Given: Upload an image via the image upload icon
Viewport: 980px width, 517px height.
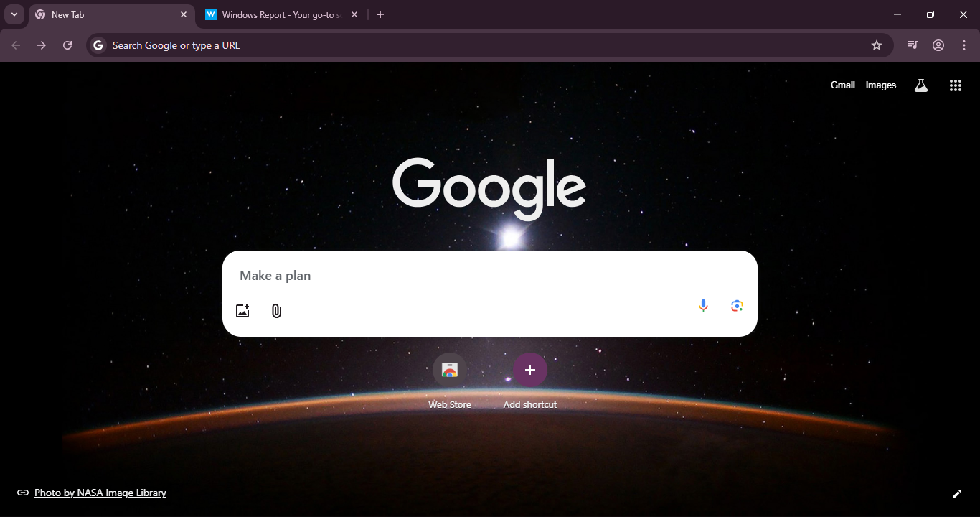Looking at the screenshot, I should click(x=242, y=309).
